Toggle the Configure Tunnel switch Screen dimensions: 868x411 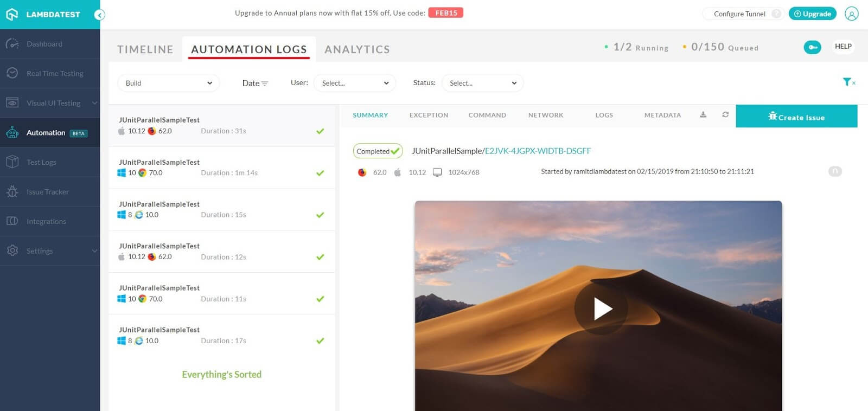tap(776, 14)
